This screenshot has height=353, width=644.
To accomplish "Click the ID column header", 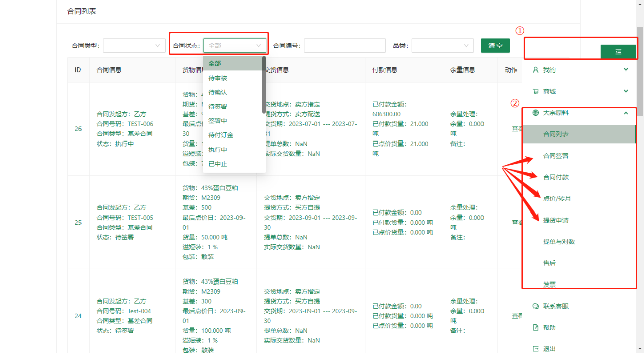I will (x=78, y=70).
